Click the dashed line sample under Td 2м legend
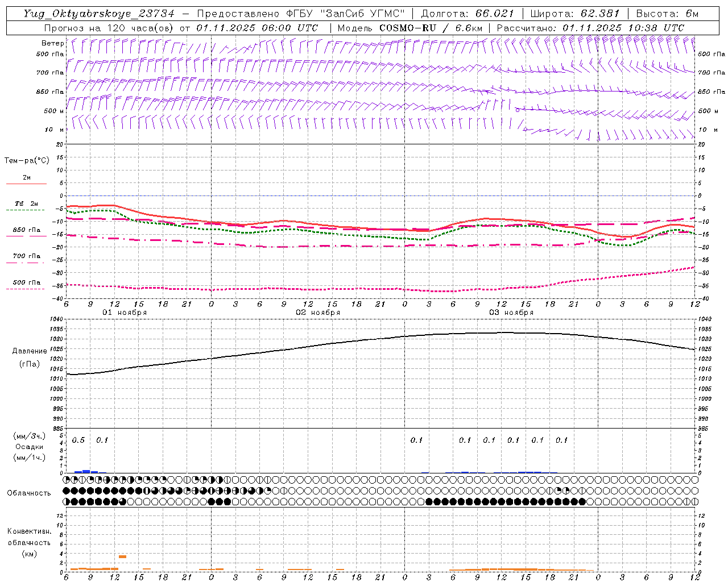Screen dimensions: 728x582 coord(26,210)
